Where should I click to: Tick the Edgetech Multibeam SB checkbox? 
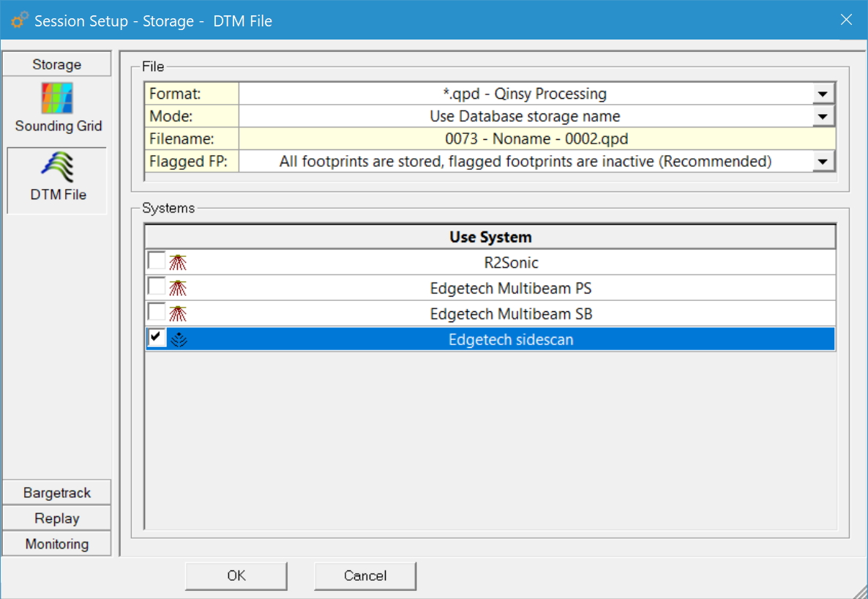(x=157, y=312)
